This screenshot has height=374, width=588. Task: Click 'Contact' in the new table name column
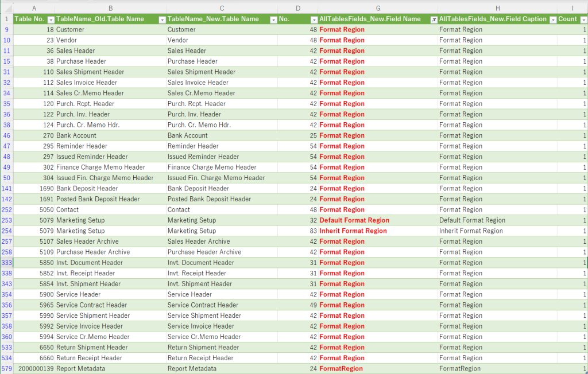click(x=222, y=210)
